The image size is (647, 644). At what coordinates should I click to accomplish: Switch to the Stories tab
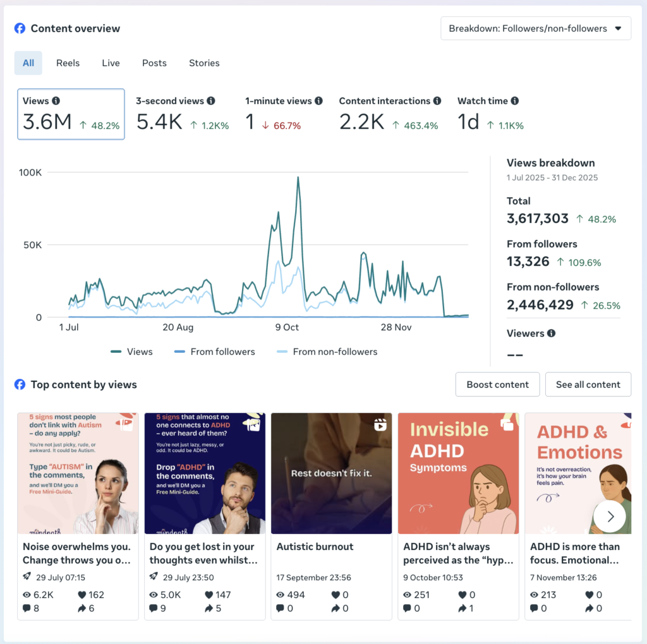click(204, 63)
